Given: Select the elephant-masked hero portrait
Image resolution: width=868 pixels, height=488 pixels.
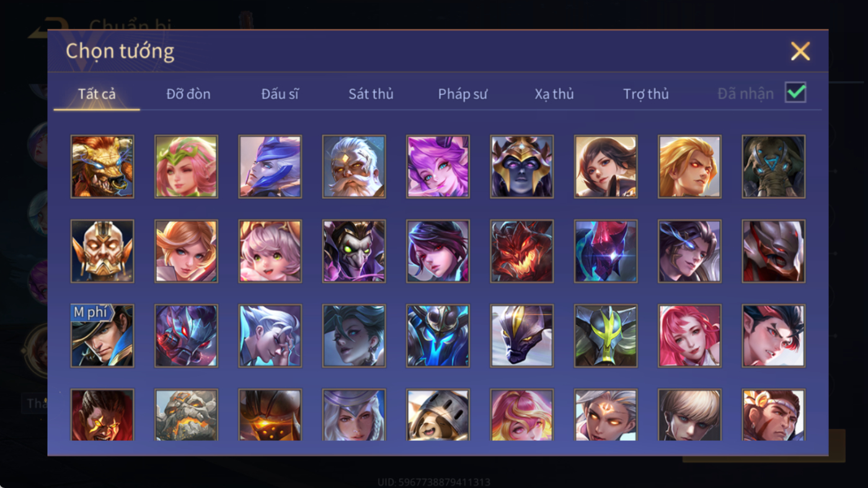Looking at the screenshot, I should pos(774,167).
